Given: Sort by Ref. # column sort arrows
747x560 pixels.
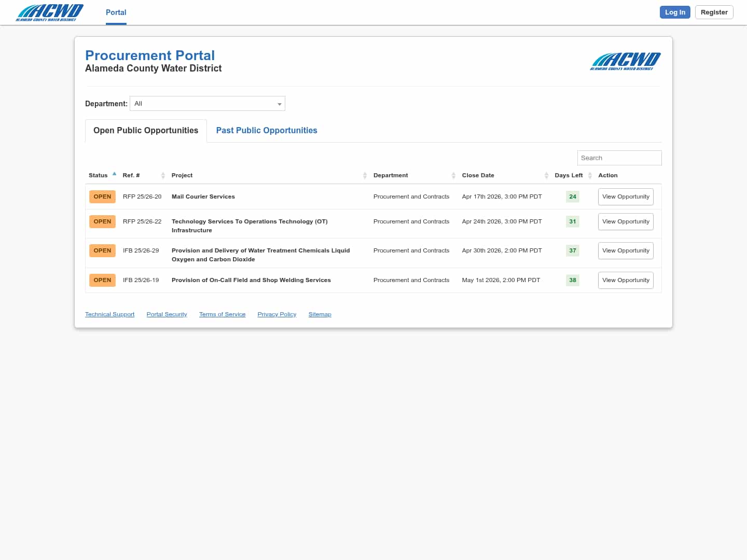Looking at the screenshot, I should (163, 176).
